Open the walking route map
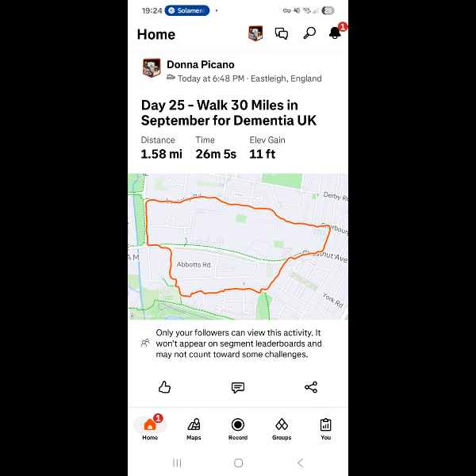Image resolution: width=476 pixels, height=476 pixels. [x=238, y=247]
